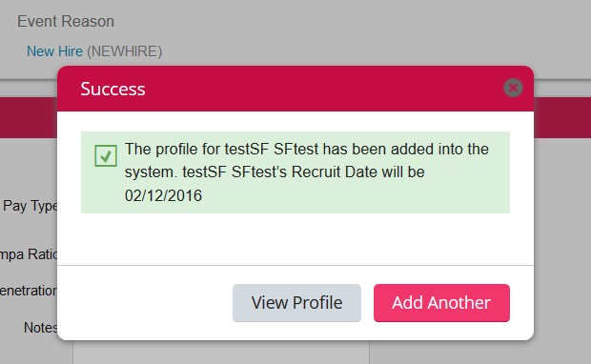Close the Success dialog using the X icon

click(513, 88)
